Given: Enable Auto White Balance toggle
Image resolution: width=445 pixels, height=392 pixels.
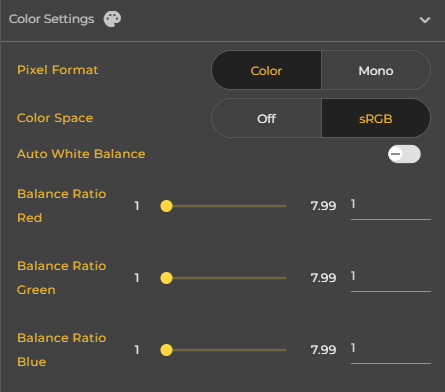Looking at the screenshot, I should coord(404,154).
